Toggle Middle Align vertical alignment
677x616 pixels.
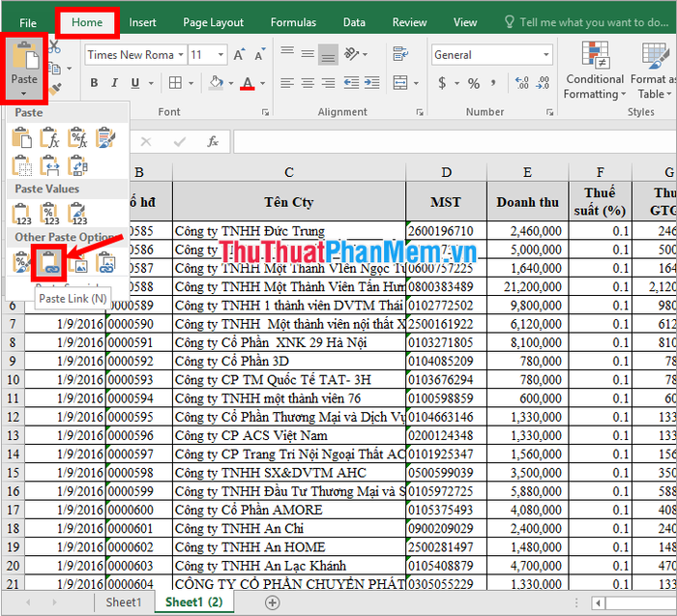point(308,54)
